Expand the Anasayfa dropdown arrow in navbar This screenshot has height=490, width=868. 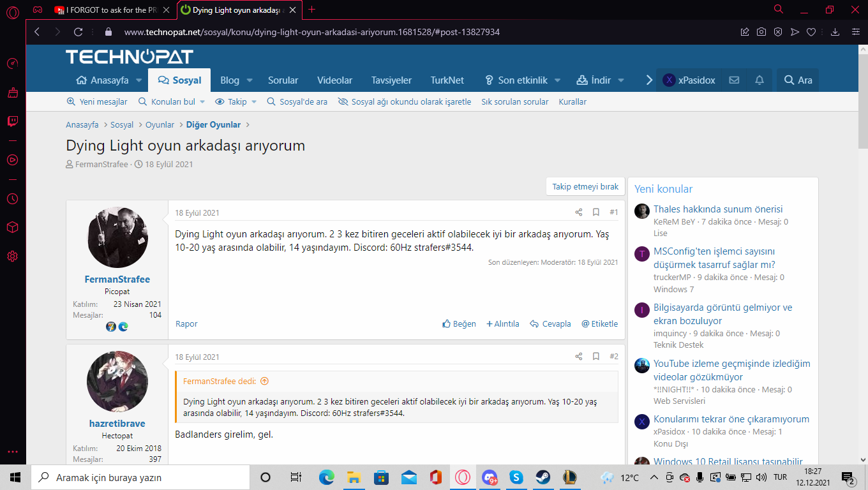tap(138, 80)
